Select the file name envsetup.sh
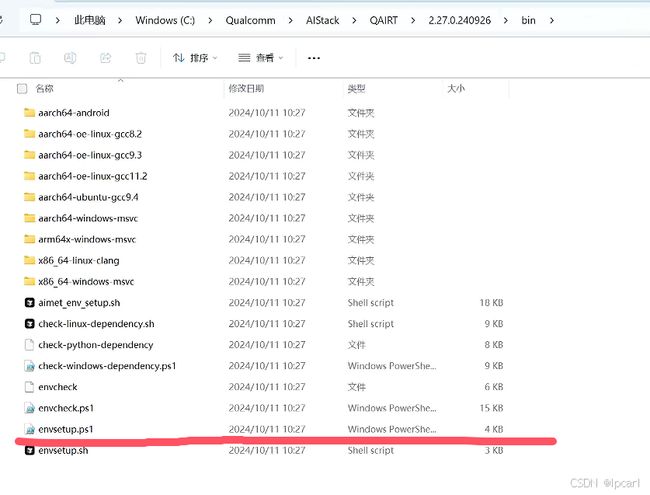The image size is (650, 495). tap(63, 450)
